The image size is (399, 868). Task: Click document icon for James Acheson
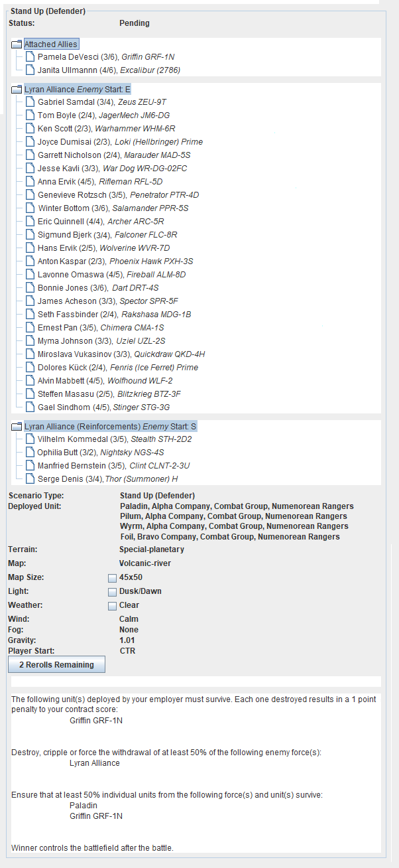[30, 301]
